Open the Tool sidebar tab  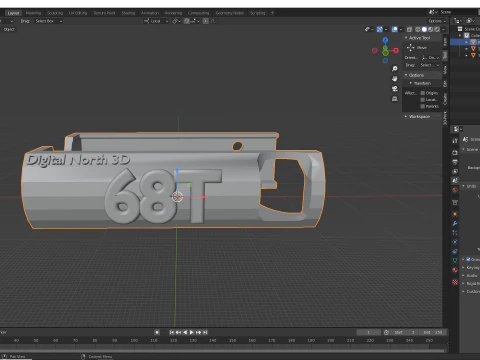point(445,55)
